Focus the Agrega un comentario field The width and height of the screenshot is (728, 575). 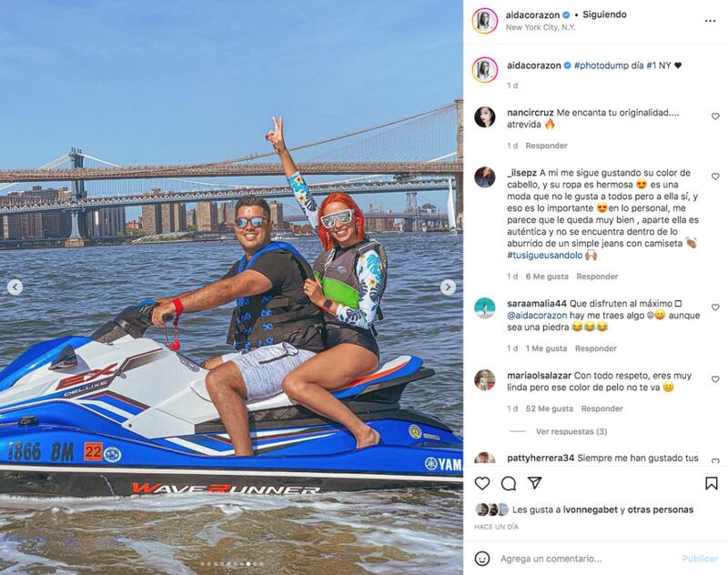[585, 559]
